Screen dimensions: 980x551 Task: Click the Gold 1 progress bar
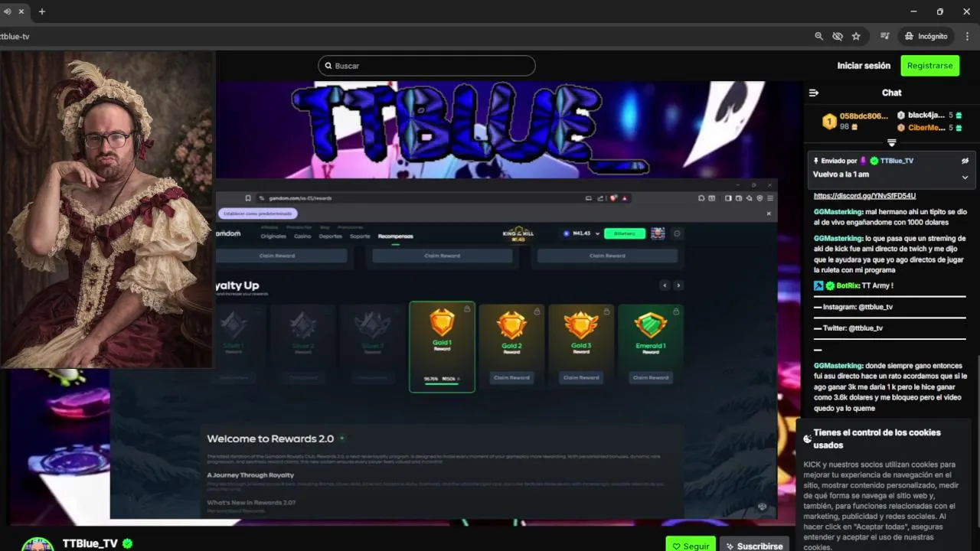[442, 384]
